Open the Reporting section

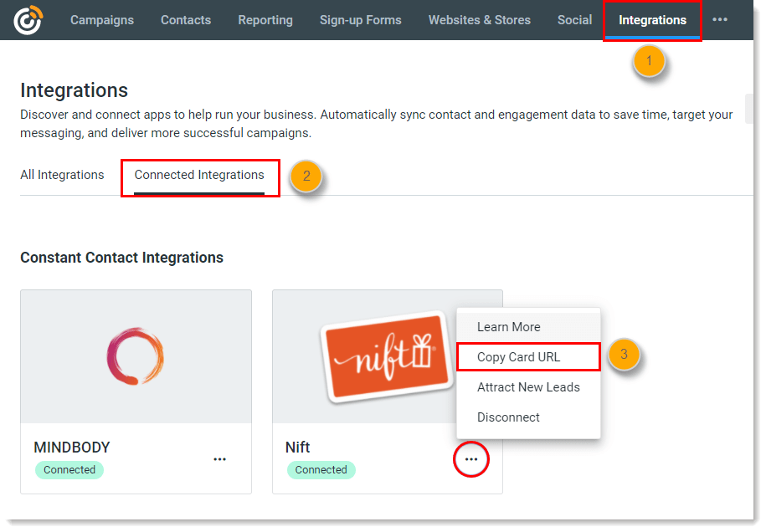(265, 20)
